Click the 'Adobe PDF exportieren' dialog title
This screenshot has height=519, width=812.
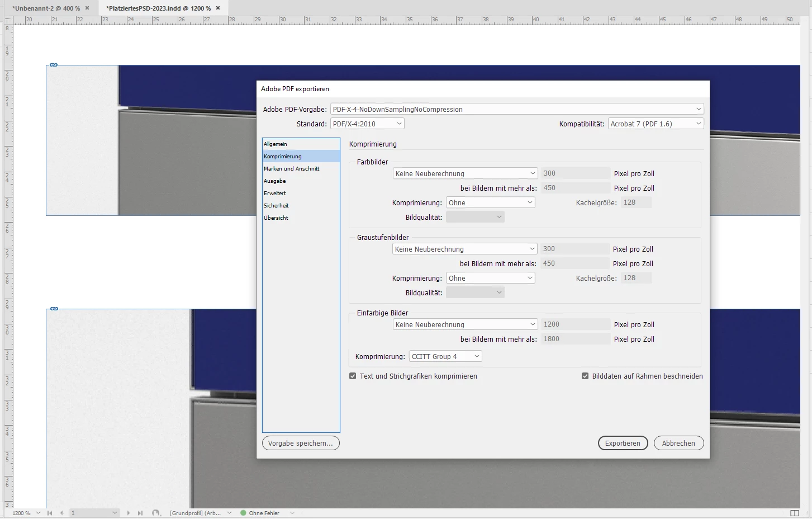(295, 89)
